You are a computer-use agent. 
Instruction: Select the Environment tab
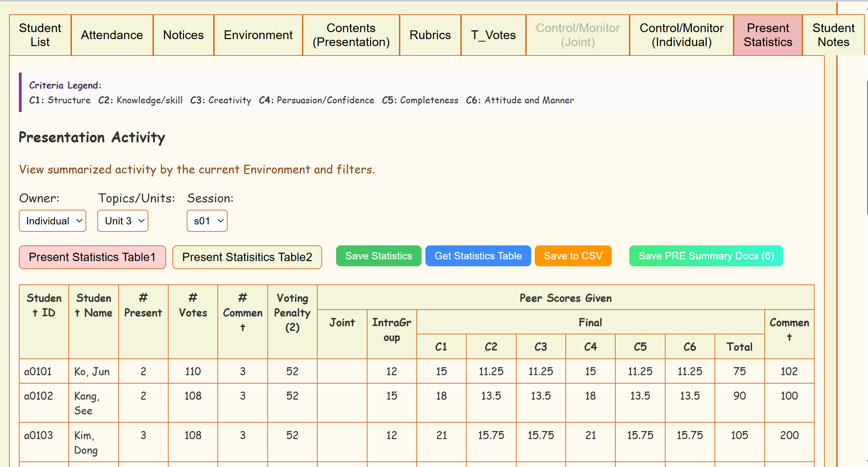[258, 35]
